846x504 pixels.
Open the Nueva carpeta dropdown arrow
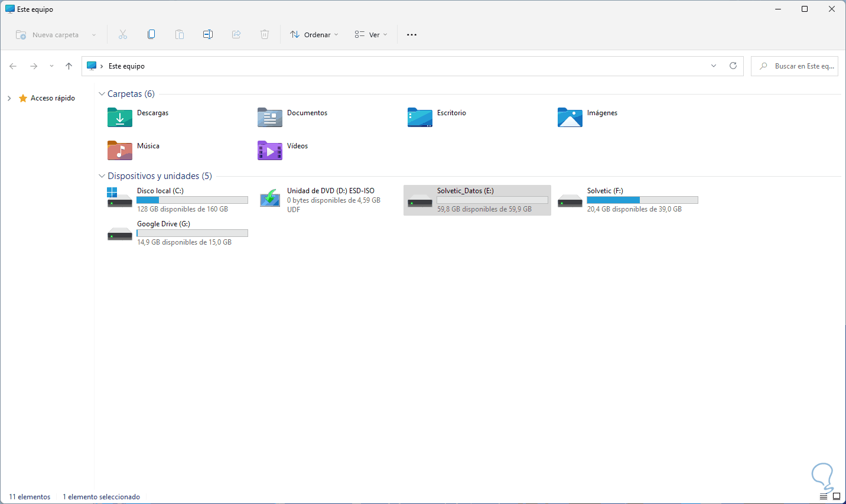pyautogui.click(x=94, y=35)
